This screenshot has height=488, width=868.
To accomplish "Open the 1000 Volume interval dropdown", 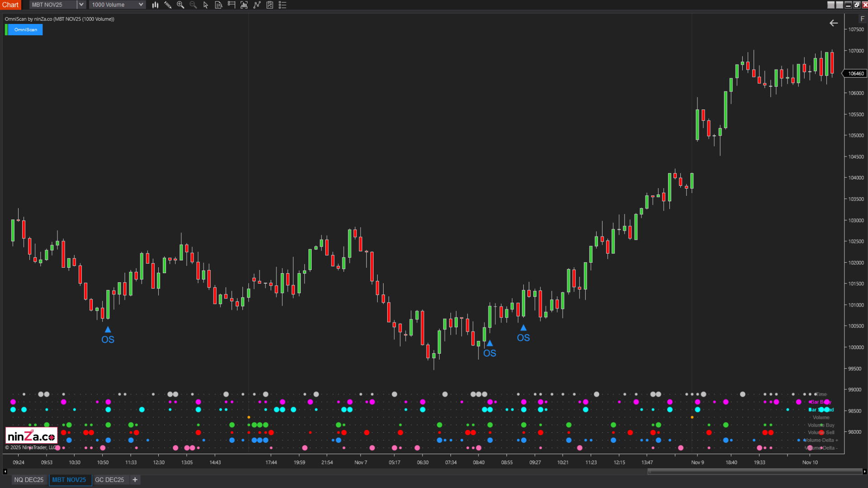I will 141,5.
